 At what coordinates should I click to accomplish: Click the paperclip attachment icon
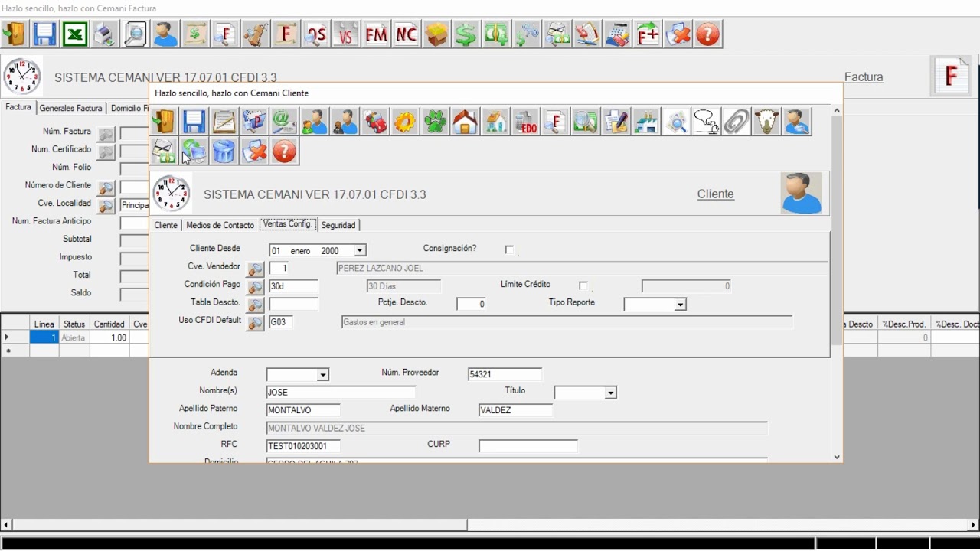tap(737, 122)
